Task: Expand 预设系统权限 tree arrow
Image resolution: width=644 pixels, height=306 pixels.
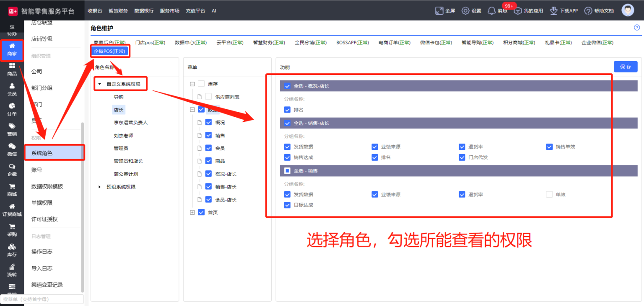Action: click(100, 187)
